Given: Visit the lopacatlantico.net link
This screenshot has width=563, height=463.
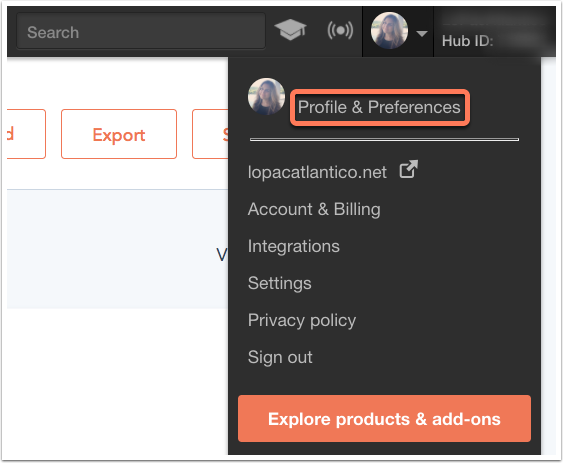Looking at the screenshot, I should pyautogui.click(x=317, y=172).
